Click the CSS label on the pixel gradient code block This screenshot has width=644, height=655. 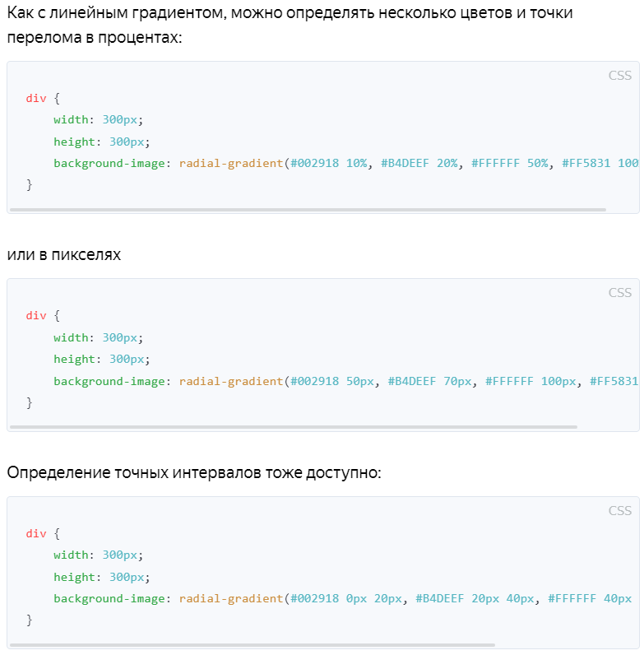coord(619,293)
